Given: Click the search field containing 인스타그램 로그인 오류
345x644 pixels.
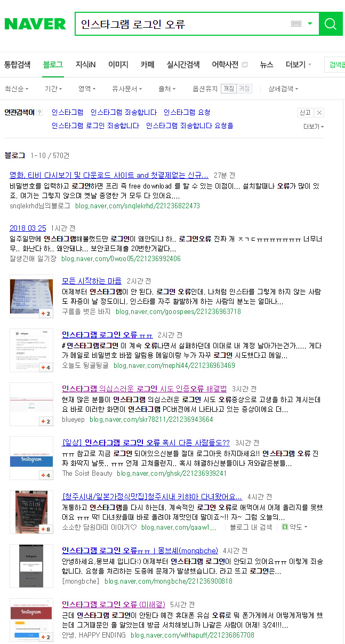Looking at the screenshot, I should pos(181,24).
